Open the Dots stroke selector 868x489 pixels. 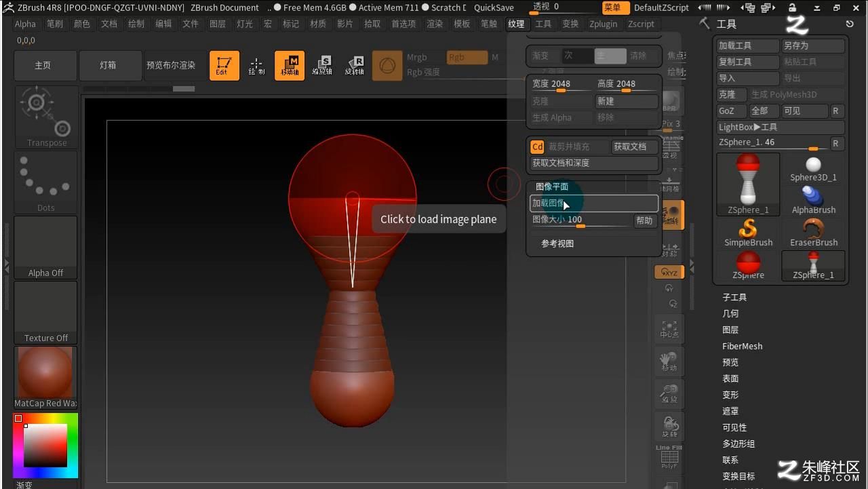pos(46,182)
